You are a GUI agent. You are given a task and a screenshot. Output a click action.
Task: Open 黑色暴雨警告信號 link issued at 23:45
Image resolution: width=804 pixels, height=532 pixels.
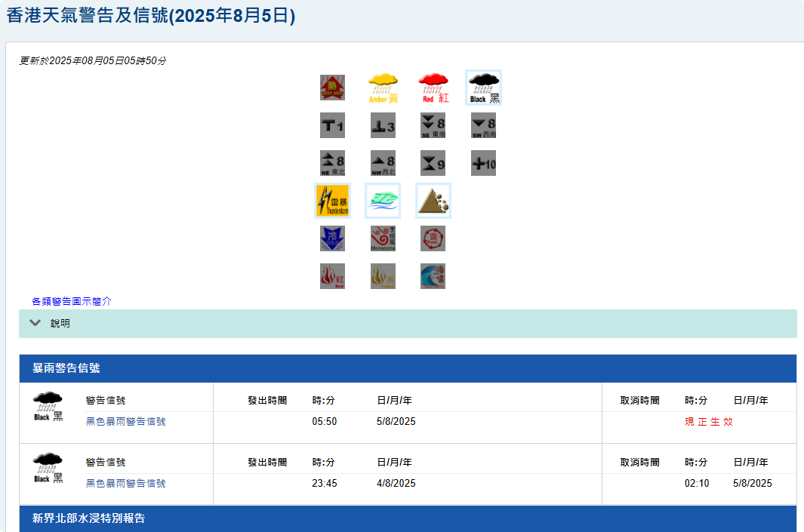tap(125, 483)
